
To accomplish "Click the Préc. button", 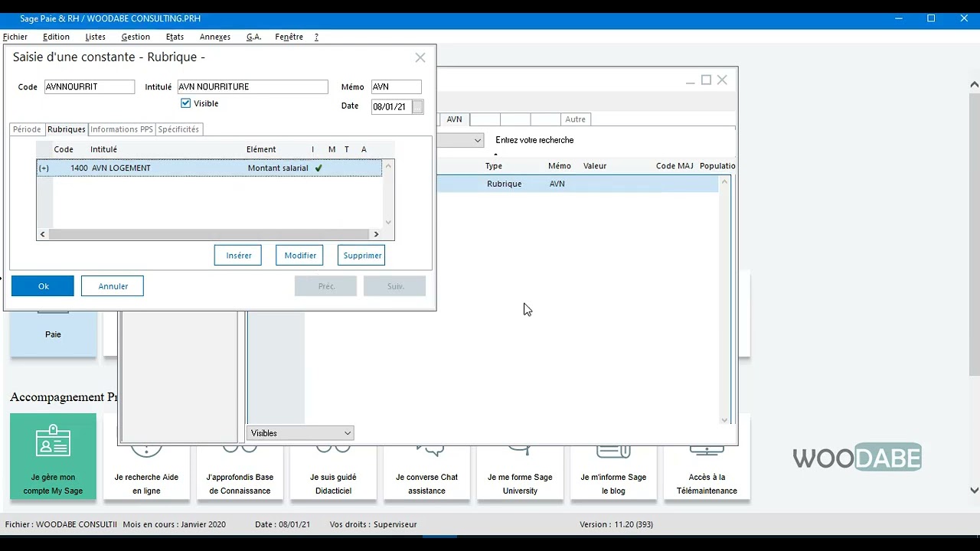I will pos(326,286).
